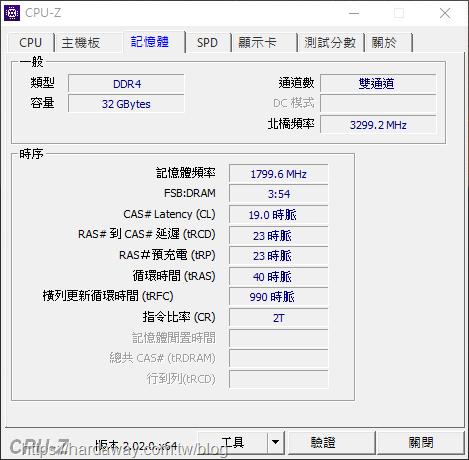Image resolution: width=469 pixels, height=460 pixels.
Task: Click the 工具 button
Action: pos(233,443)
